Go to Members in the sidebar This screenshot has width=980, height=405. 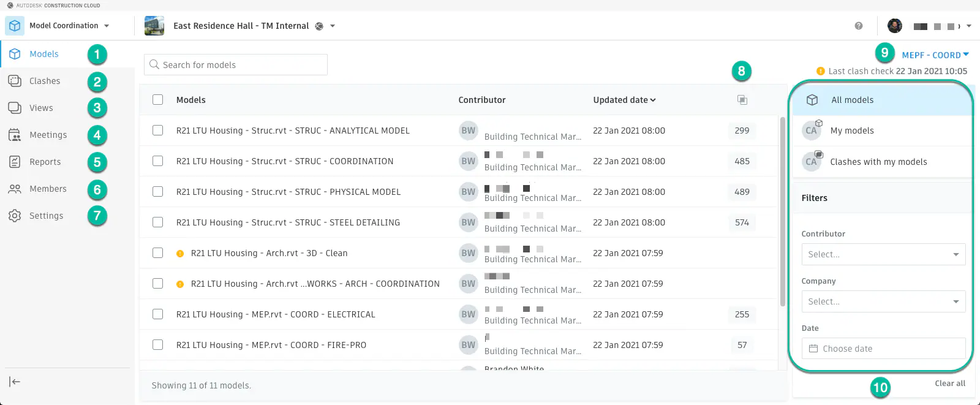pyautogui.click(x=48, y=189)
